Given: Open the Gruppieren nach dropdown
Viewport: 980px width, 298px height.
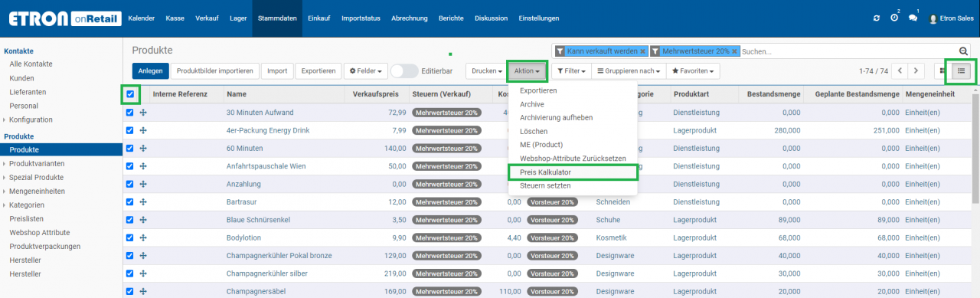Looking at the screenshot, I should pyautogui.click(x=629, y=70).
